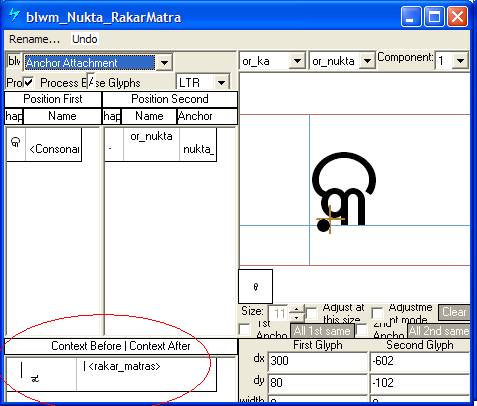Click the Position Second column header
This screenshot has height=406, width=477.
(170, 99)
